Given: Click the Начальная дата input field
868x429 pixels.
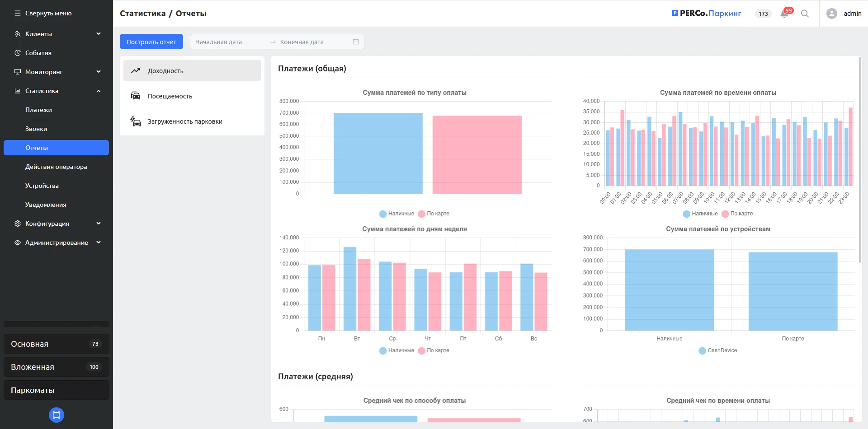Looking at the screenshot, I should pyautogui.click(x=228, y=42).
